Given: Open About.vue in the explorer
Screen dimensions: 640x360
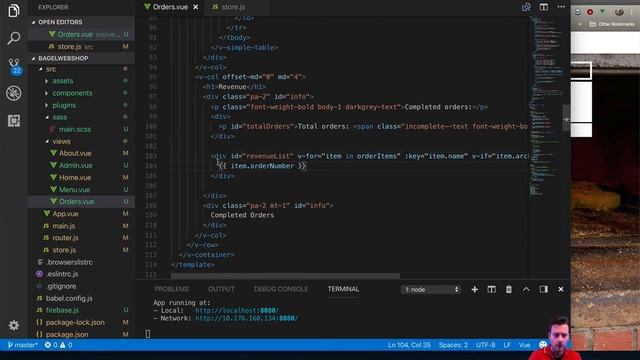Looking at the screenshot, I should [x=75, y=153].
